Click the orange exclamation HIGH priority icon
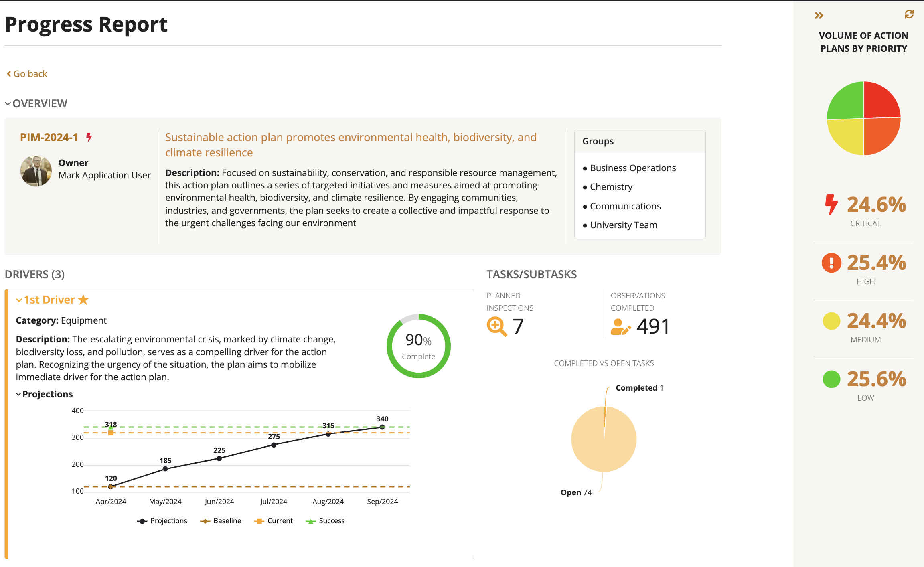This screenshot has width=924, height=567. pyautogui.click(x=831, y=263)
